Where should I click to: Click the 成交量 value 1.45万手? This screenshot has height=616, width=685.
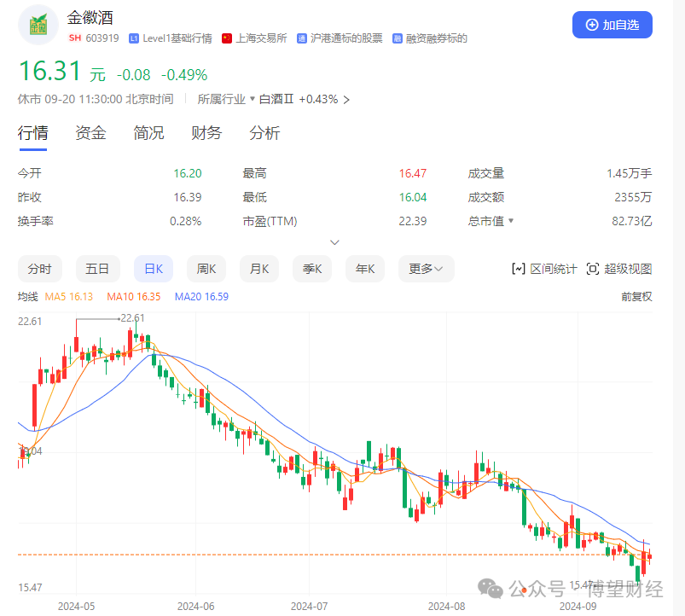click(x=629, y=173)
